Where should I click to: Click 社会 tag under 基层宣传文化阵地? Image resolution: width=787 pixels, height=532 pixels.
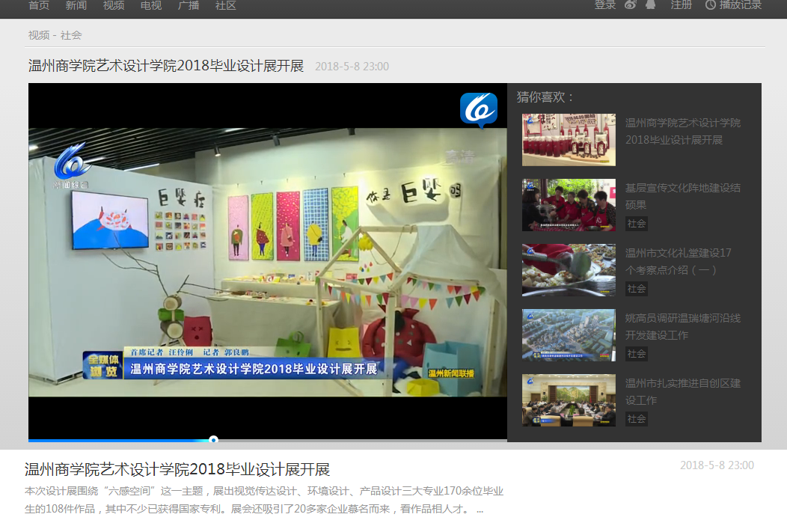tap(637, 224)
